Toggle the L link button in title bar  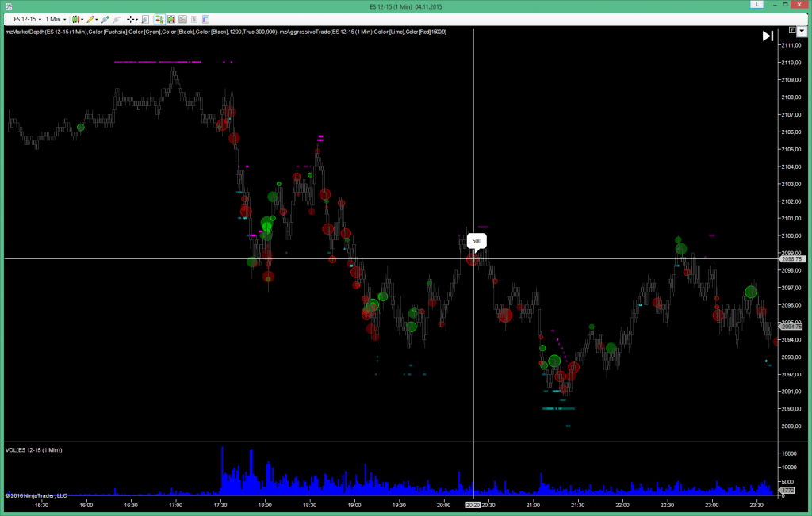[x=757, y=4]
